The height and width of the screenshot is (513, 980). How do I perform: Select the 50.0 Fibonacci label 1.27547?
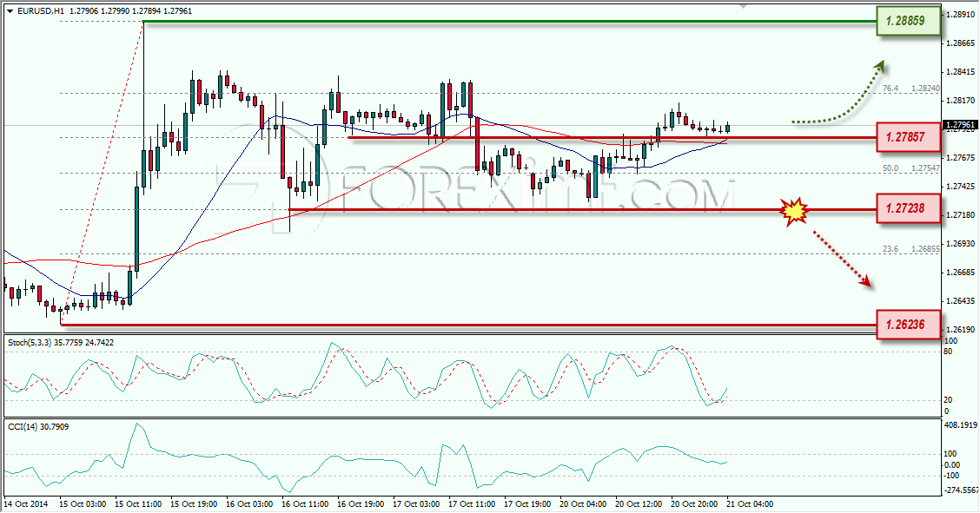click(x=910, y=168)
